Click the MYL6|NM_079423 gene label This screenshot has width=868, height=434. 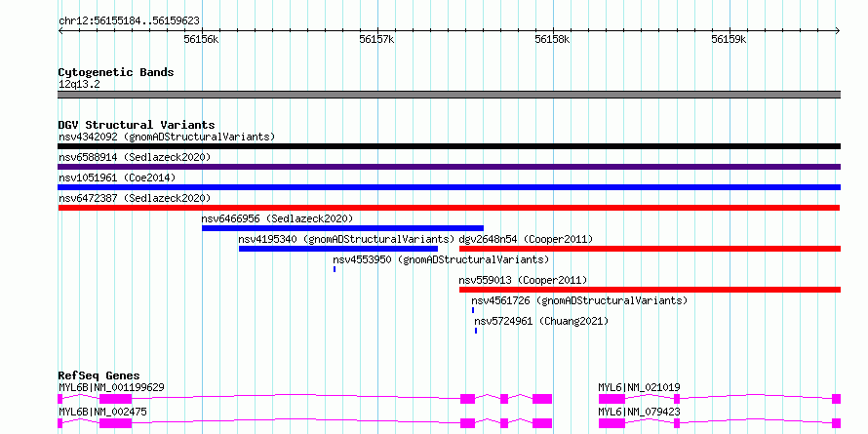pos(639,412)
